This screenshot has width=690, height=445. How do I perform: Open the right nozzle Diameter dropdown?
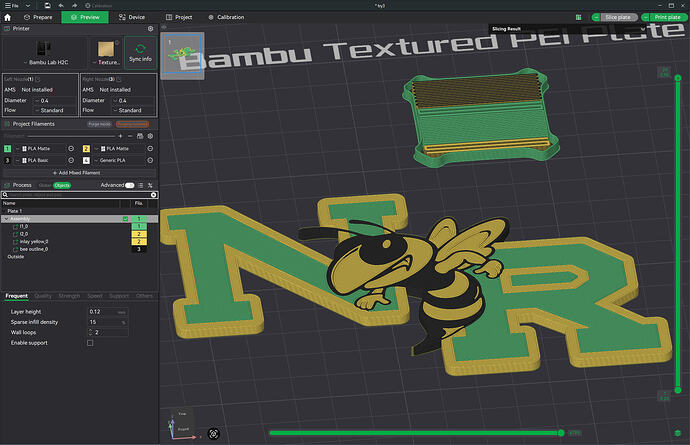coord(133,101)
